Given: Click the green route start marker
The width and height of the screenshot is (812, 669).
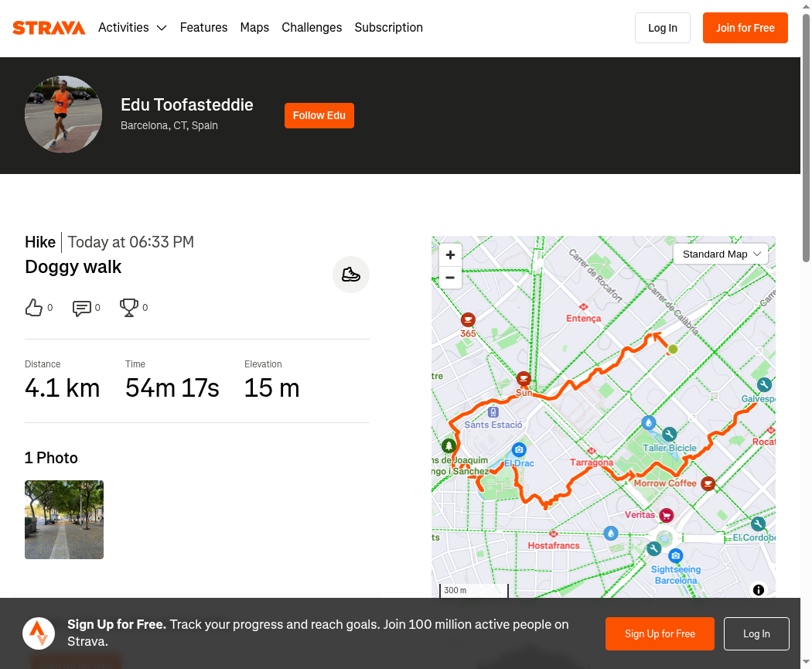Looking at the screenshot, I should tap(673, 349).
